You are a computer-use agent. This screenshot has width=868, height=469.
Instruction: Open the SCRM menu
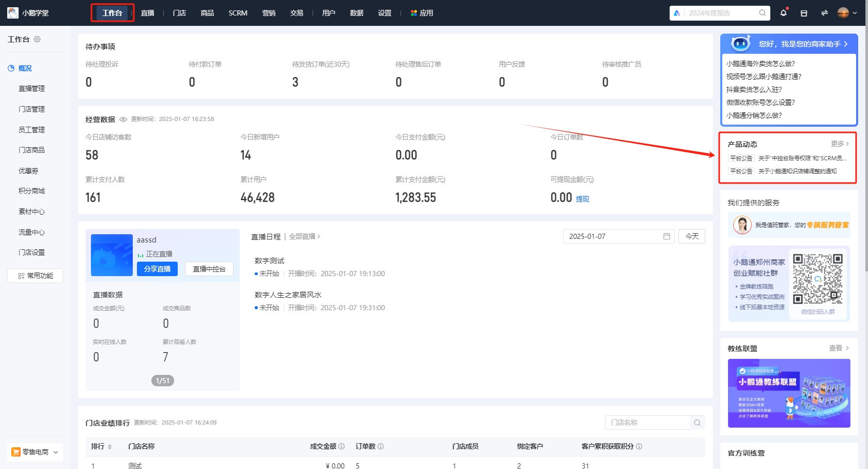coord(238,13)
